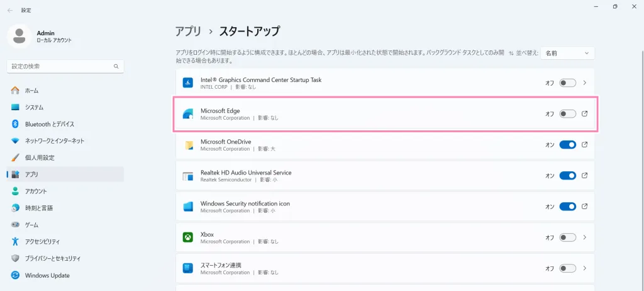
Task: Open システム in the sidebar
Action: [x=34, y=107]
